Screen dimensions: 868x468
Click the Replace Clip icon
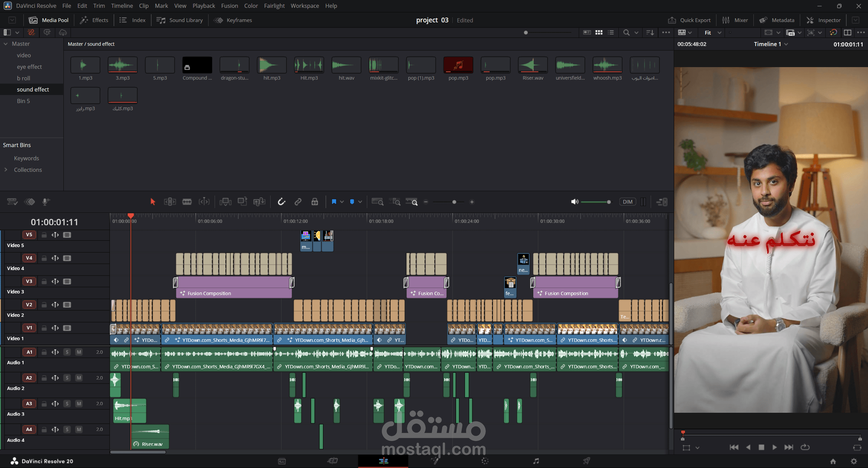(x=259, y=202)
